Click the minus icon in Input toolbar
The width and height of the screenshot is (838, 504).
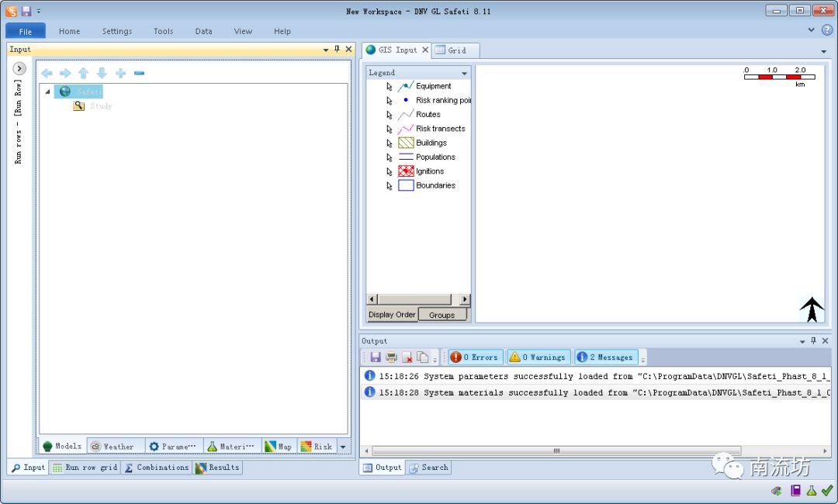point(139,73)
